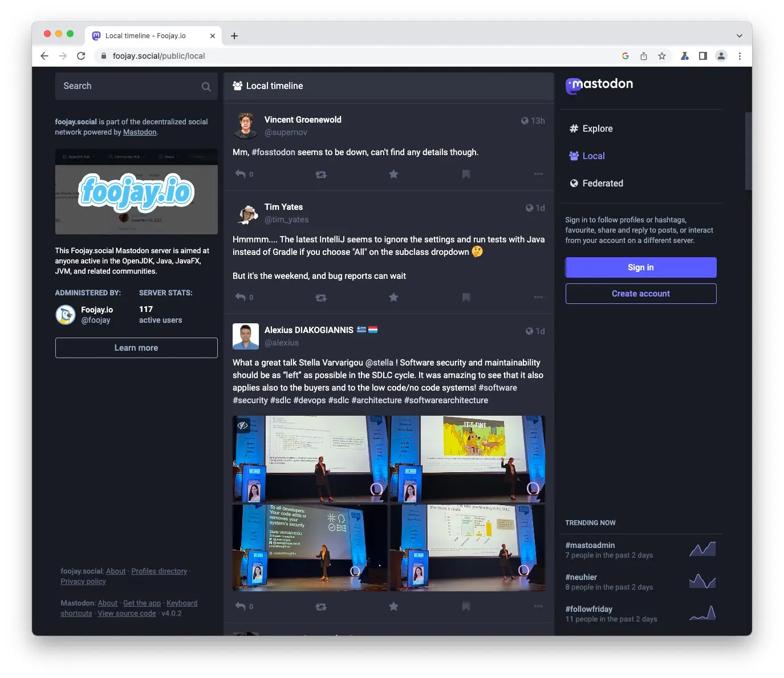Image resolution: width=784 pixels, height=678 pixels.
Task: Expand the Google account icon in the toolbar
Action: tap(721, 56)
